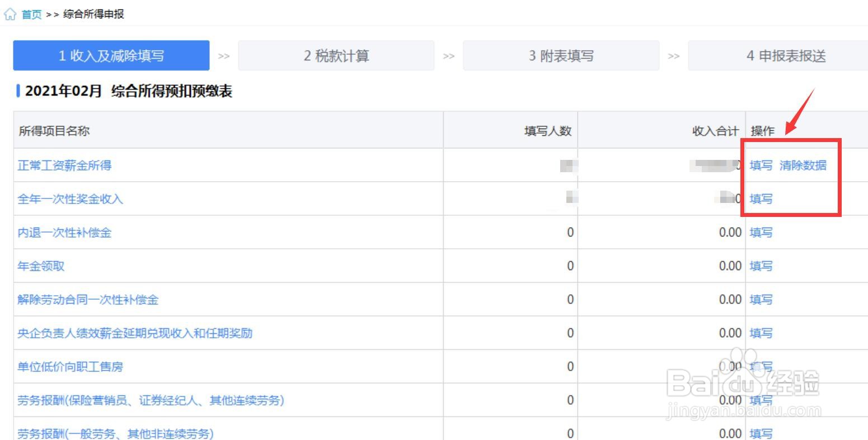
Task: Click 填写 for 内退一次性补偿金 row
Action: (761, 232)
